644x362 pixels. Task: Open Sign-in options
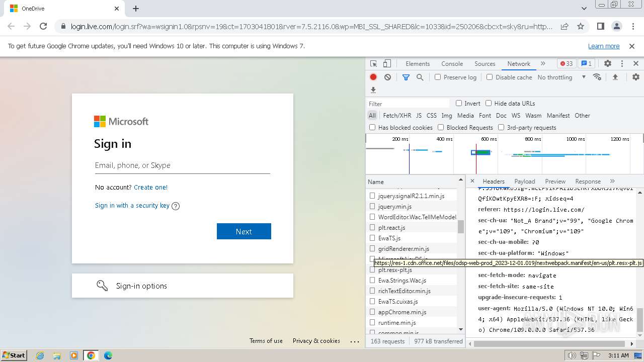click(x=183, y=286)
